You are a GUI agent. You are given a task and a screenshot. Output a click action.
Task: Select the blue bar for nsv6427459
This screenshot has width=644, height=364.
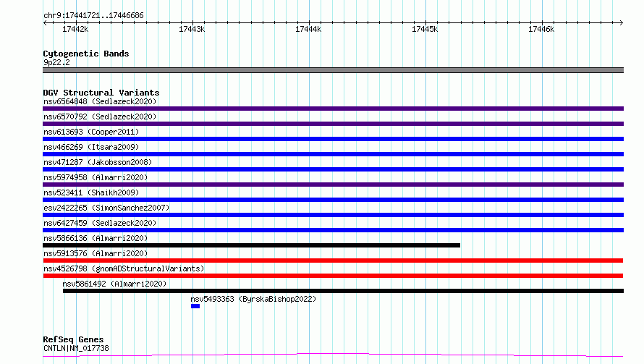click(333, 230)
